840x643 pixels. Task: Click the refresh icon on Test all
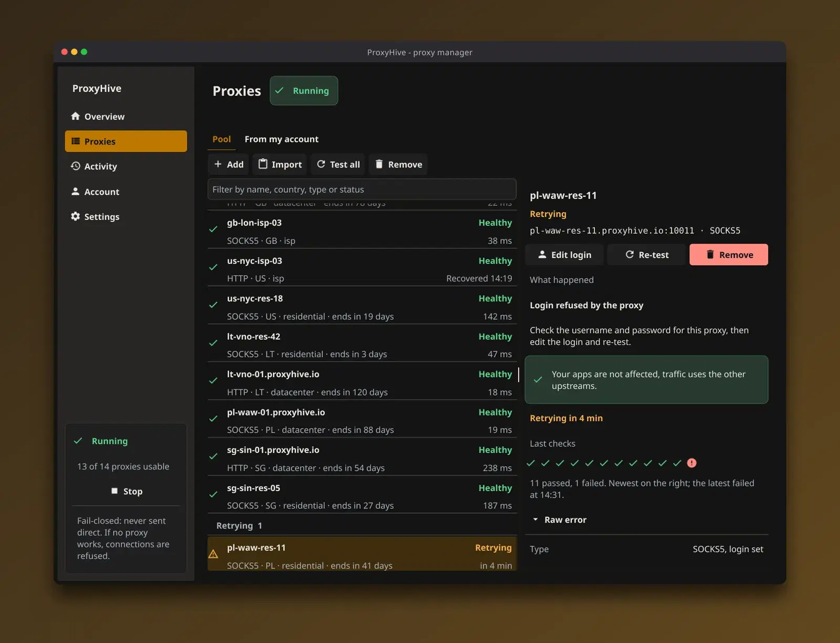321,164
